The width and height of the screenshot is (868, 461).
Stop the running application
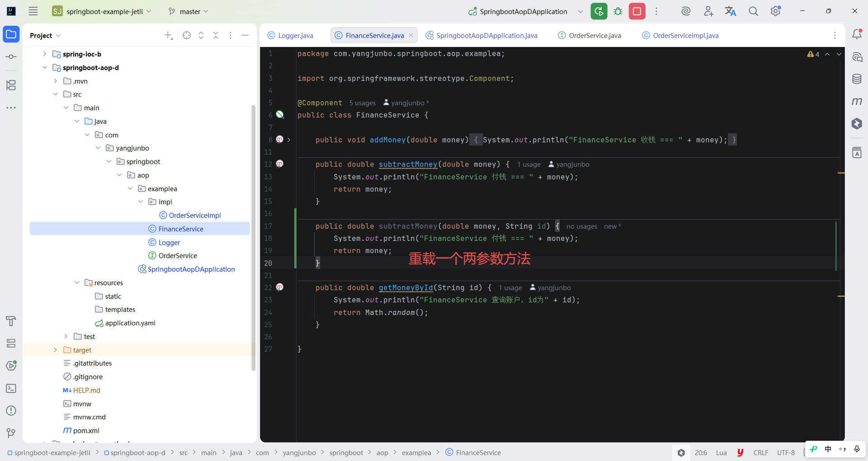[637, 11]
